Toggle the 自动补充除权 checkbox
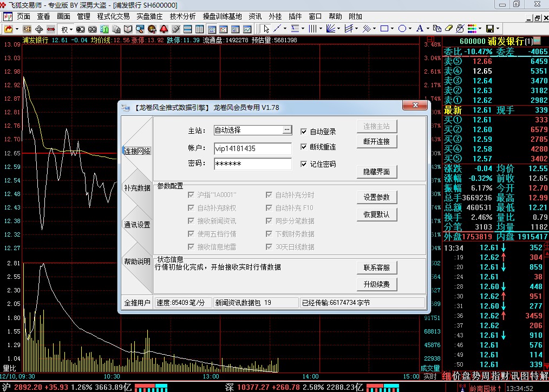Screen dimensions: 549x392 [191, 208]
